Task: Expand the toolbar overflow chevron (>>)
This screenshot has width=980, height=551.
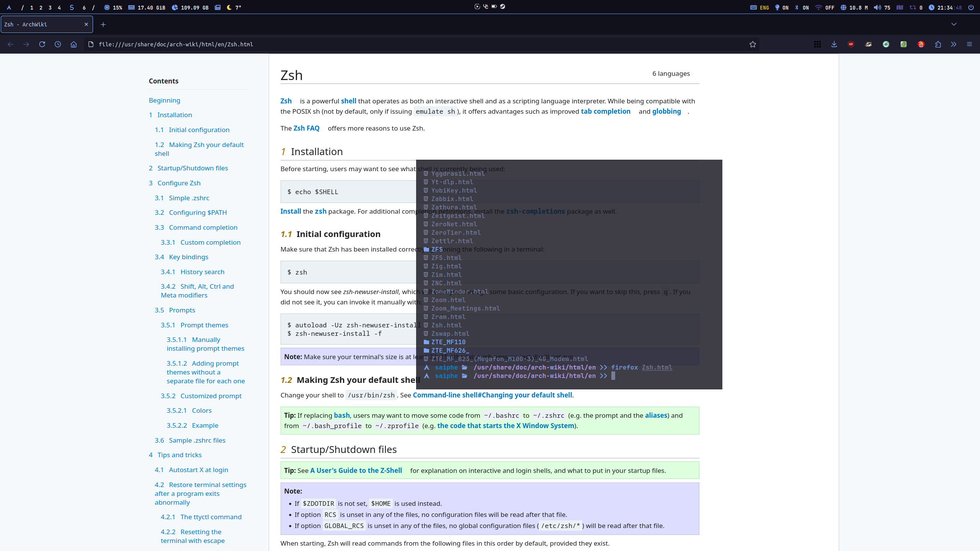Action: [953, 44]
